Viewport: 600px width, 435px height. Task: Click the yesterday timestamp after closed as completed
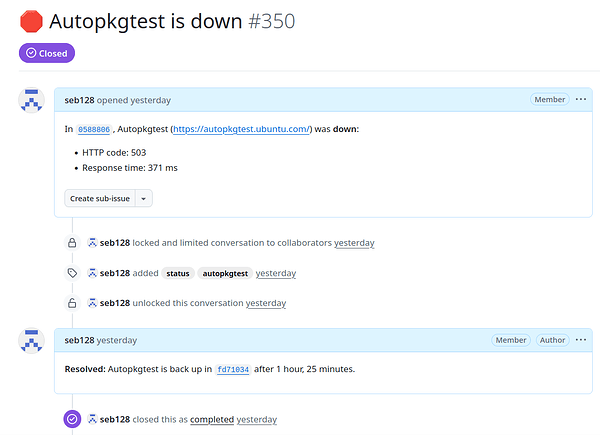(x=257, y=419)
